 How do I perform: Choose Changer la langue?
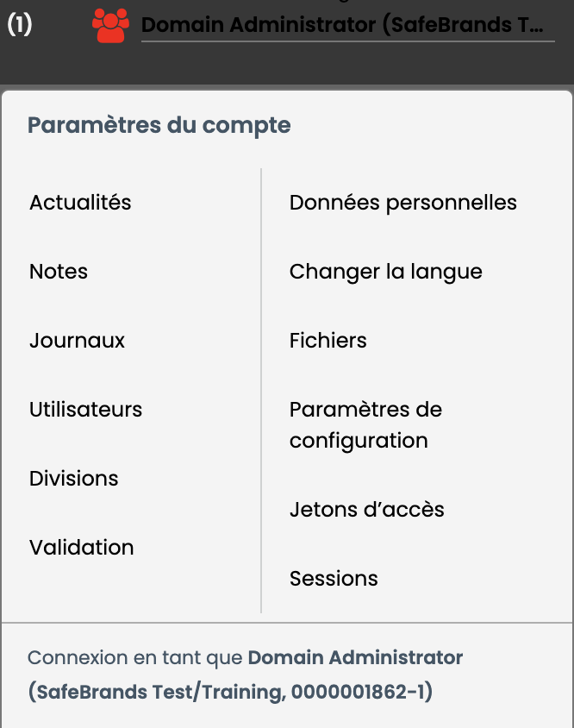[x=385, y=272]
